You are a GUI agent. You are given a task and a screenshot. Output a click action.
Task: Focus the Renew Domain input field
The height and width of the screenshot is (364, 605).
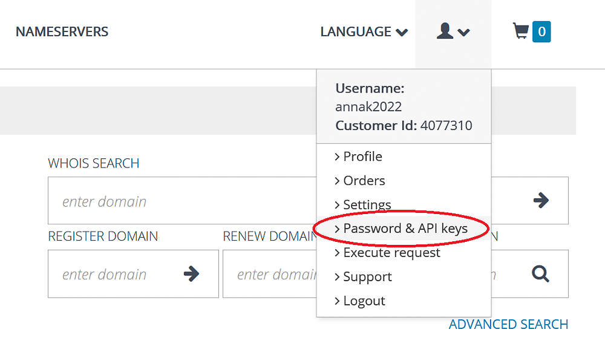coord(270,274)
